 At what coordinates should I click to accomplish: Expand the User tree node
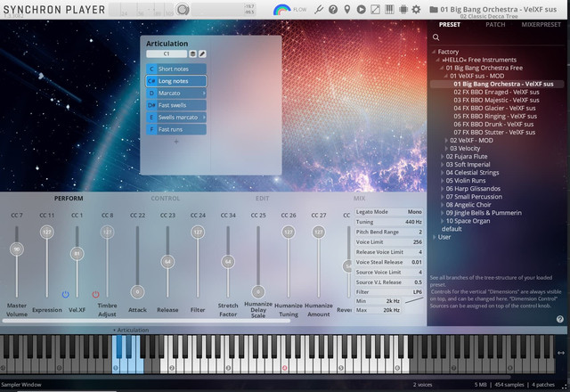pyautogui.click(x=435, y=237)
